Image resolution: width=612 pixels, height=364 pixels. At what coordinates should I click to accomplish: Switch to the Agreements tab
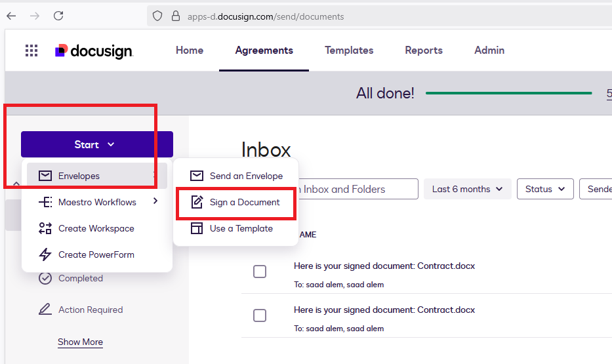[x=264, y=51]
